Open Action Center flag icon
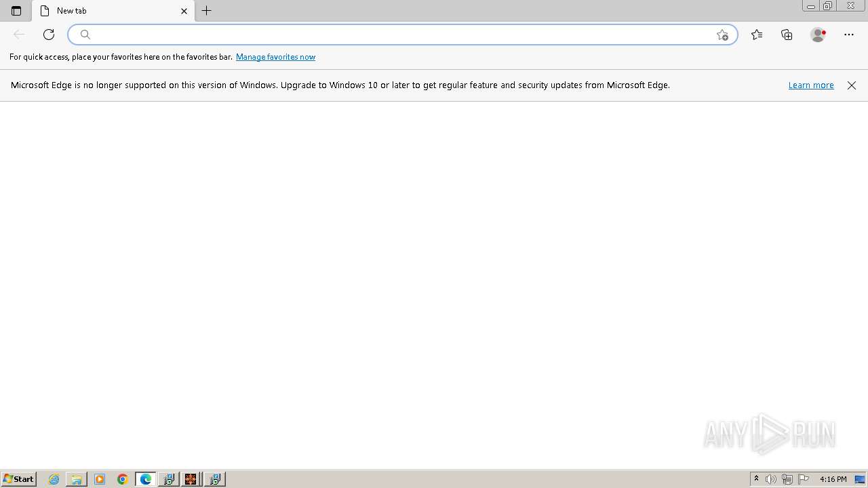This screenshot has height=488, width=868. [804, 479]
